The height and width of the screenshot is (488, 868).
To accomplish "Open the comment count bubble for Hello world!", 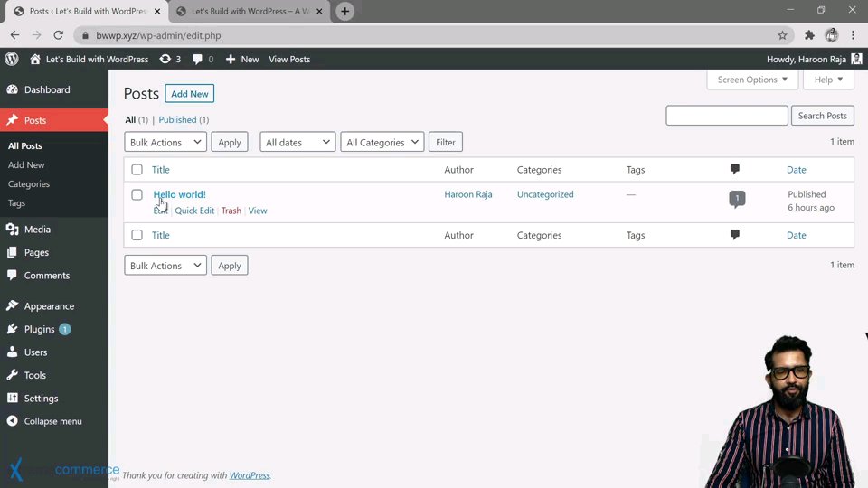I will point(737,199).
